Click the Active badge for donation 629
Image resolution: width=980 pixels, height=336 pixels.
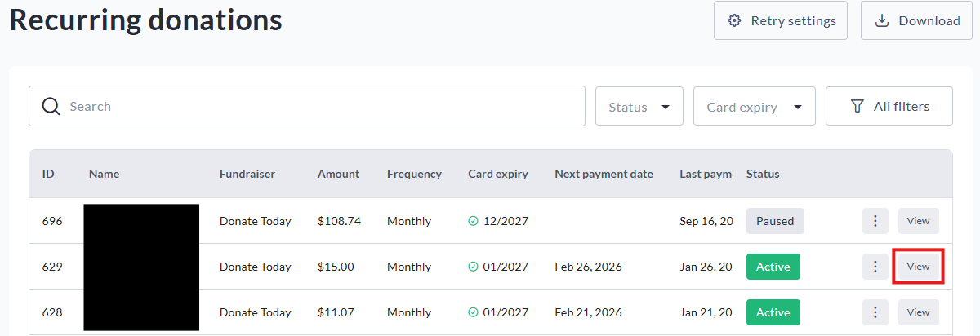tap(773, 267)
